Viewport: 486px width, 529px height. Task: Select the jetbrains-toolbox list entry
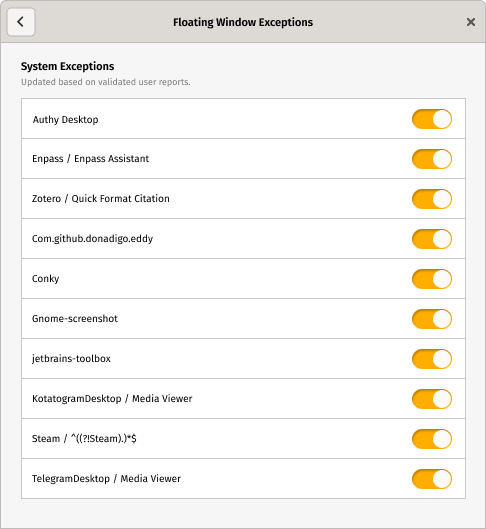(243, 359)
